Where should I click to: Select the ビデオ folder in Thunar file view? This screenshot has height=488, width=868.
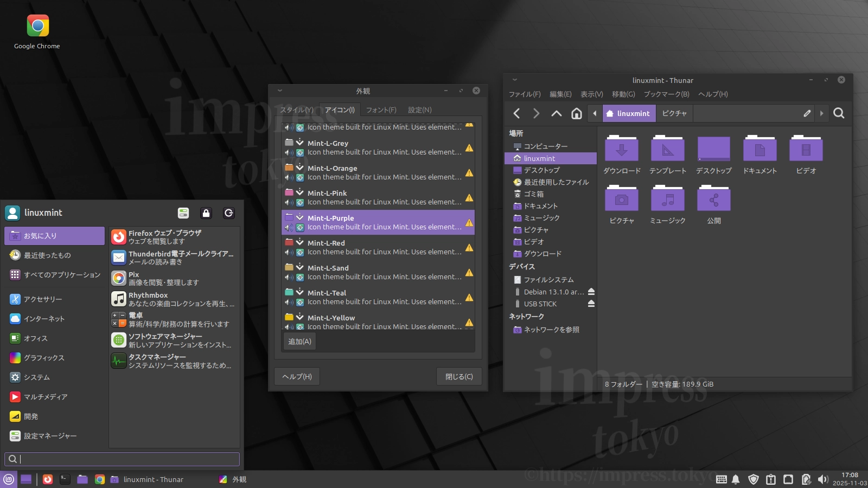click(806, 155)
